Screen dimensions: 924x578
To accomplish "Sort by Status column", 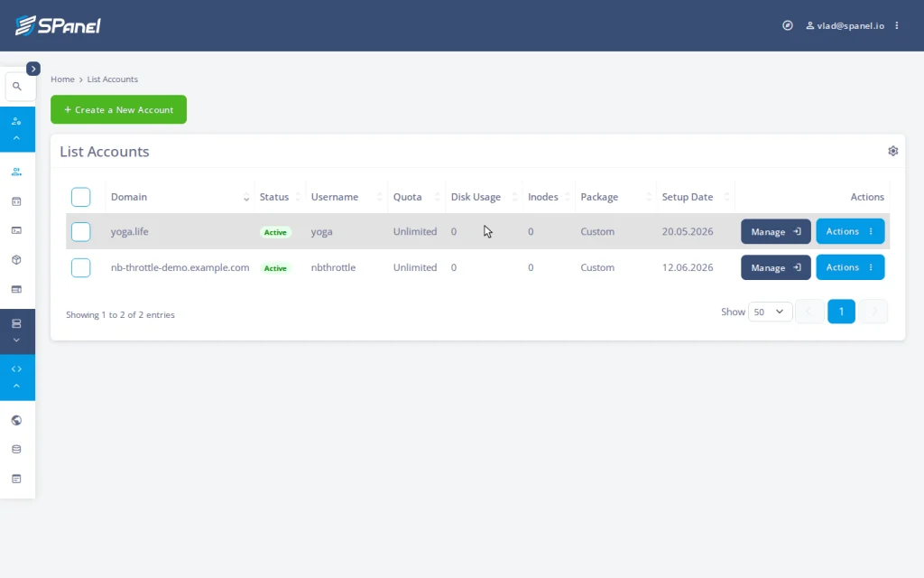I will click(281, 197).
